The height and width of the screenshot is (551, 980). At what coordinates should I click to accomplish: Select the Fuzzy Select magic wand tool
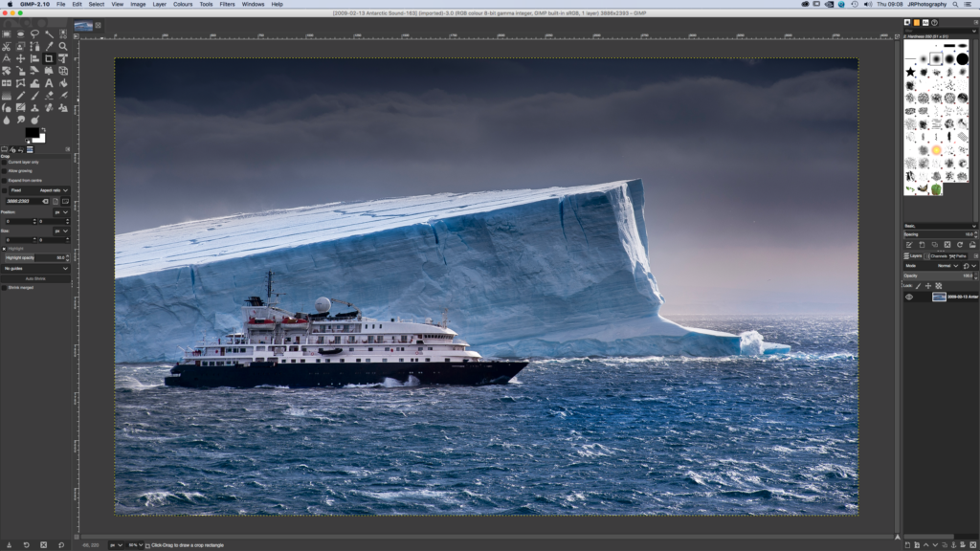click(x=50, y=33)
